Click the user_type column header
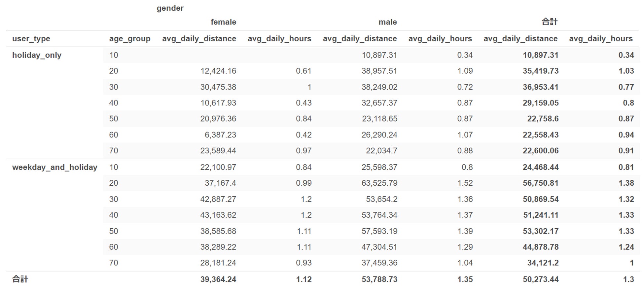 (31, 39)
